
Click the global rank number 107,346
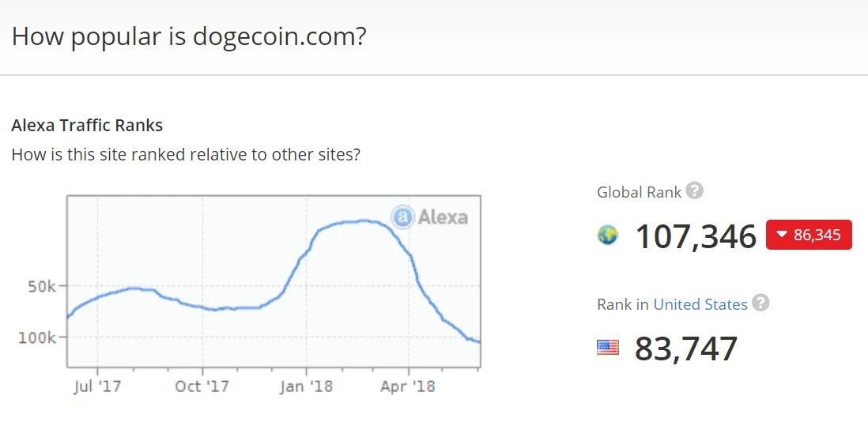696,236
